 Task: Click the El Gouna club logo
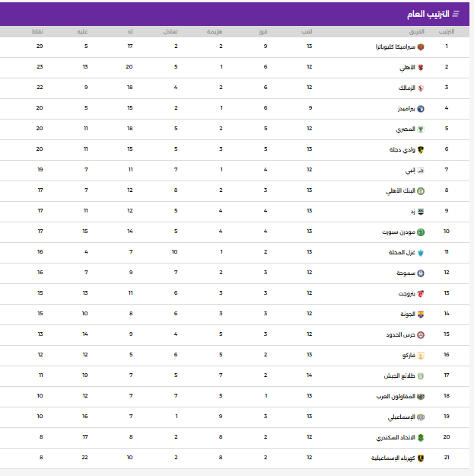pos(421,315)
